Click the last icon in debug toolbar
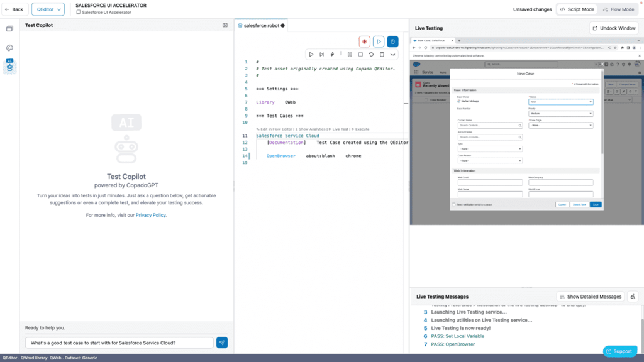The width and height of the screenshot is (644, 362). pyautogui.click(x=392, y=54)
